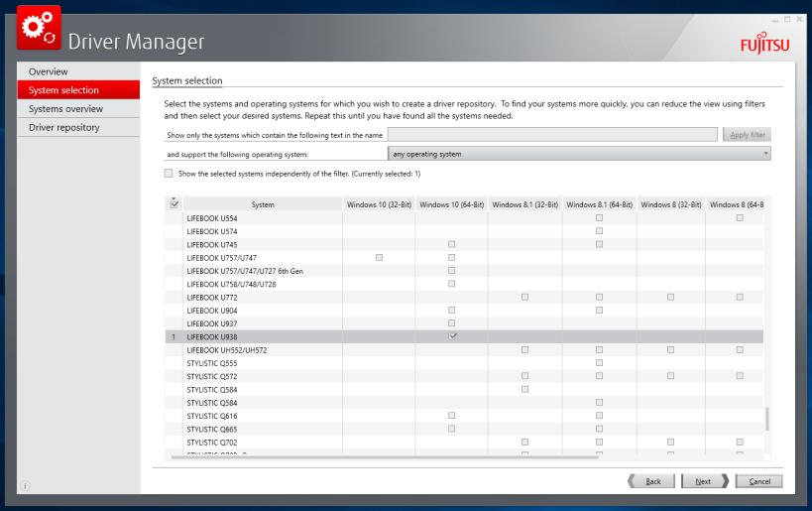Click the Windows 8.1 (64-Bit) column header
The height and width of the screenshot is (511, 812).
(599, 204)
